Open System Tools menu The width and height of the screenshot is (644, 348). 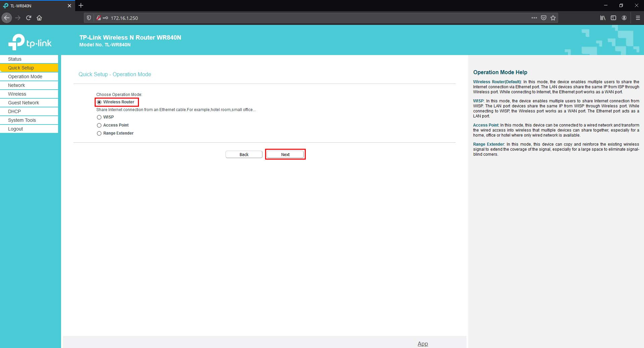click(29, 120)
